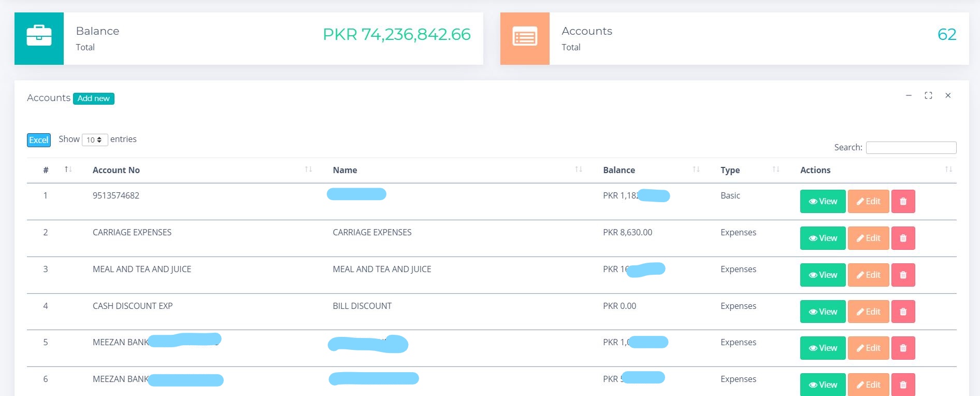
Task: Delete the CARRIAGE EXPENSES account via trash icon
Action: [903, 238]
